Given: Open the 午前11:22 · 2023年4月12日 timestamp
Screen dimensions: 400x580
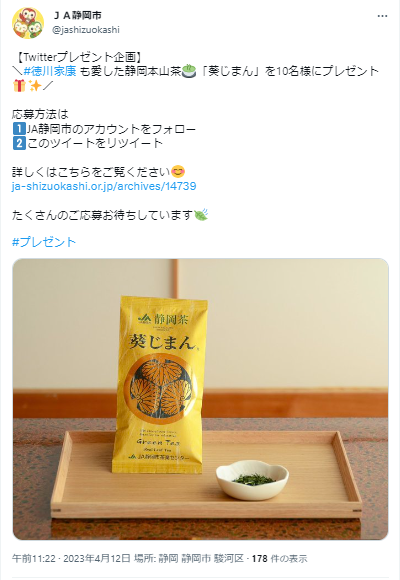Looking at the screenshot, I should point(71,558).
